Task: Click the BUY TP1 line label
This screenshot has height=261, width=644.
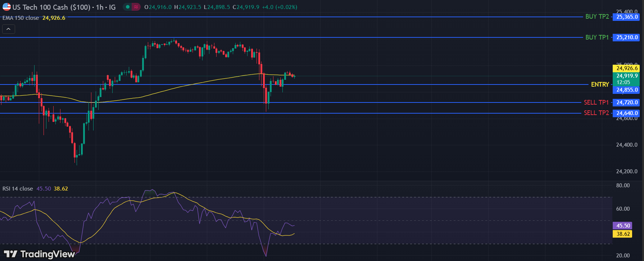Action: [x=597, y=37]
